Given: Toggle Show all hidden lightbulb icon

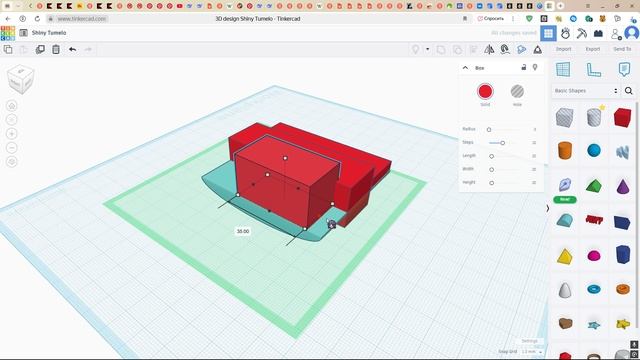Looking at the screenshot, I should [416, 49].
